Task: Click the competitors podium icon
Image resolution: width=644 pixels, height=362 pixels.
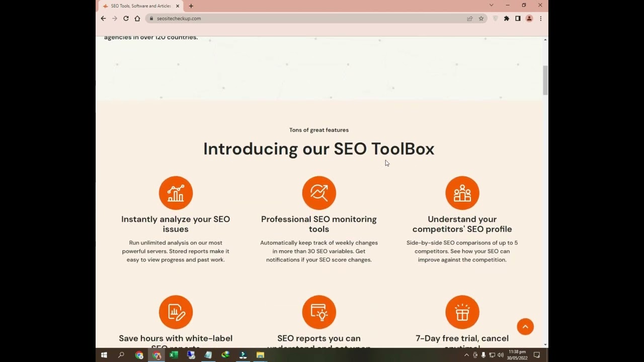Action: [462, 193]
